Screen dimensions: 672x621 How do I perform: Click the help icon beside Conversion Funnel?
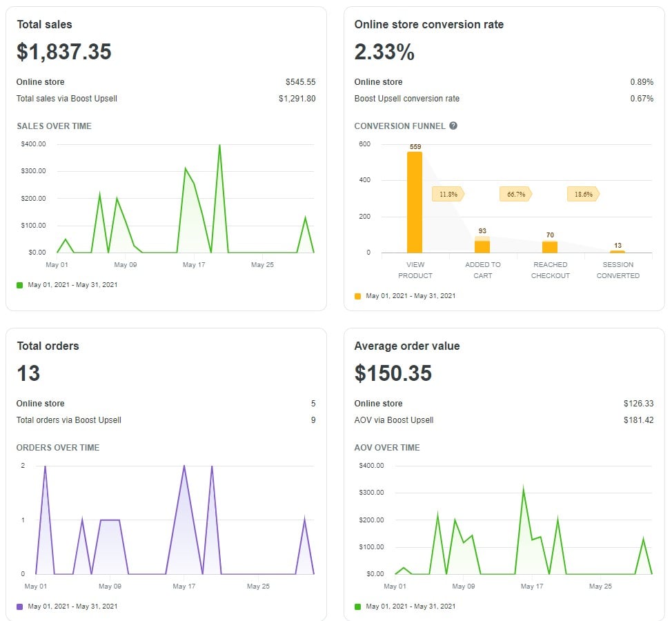(x=453, y=126)
